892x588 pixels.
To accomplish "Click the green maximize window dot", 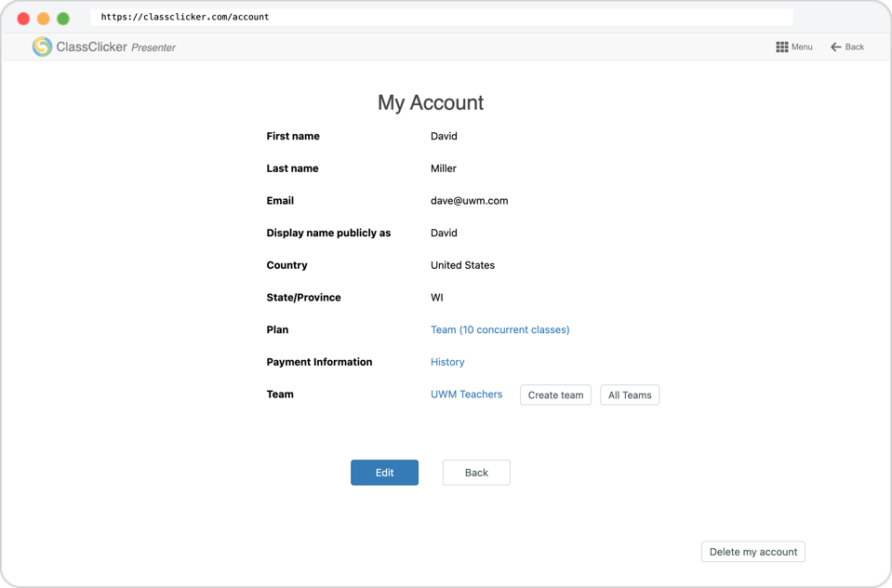I will pyautogui.click(x=63, y=19).
